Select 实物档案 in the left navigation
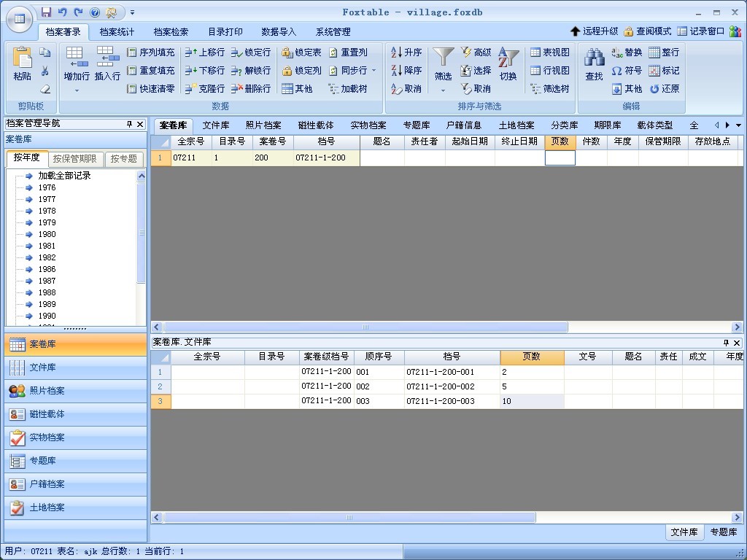This screenshot has width=747, height=560. (x=75, y=437)
